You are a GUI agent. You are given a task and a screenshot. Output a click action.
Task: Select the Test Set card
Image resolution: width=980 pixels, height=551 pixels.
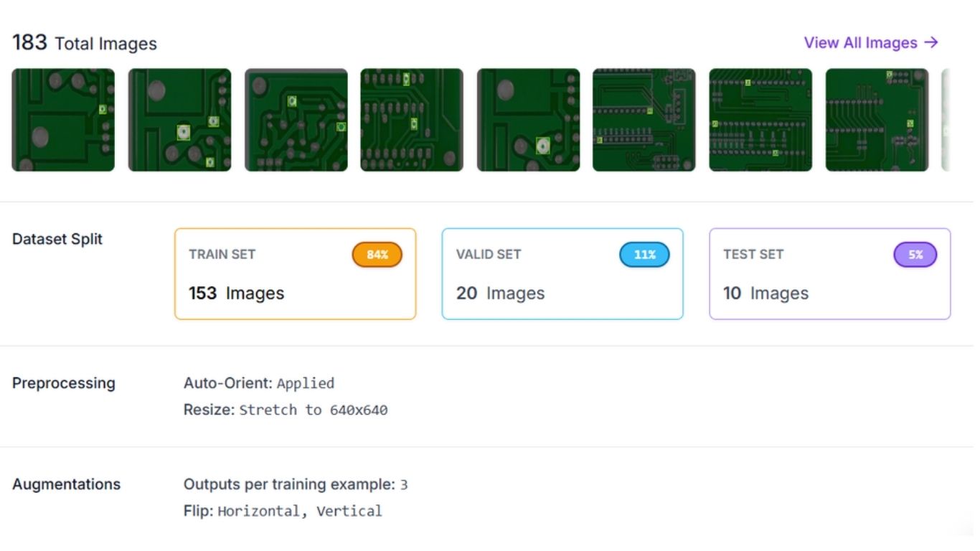[829, 273]
